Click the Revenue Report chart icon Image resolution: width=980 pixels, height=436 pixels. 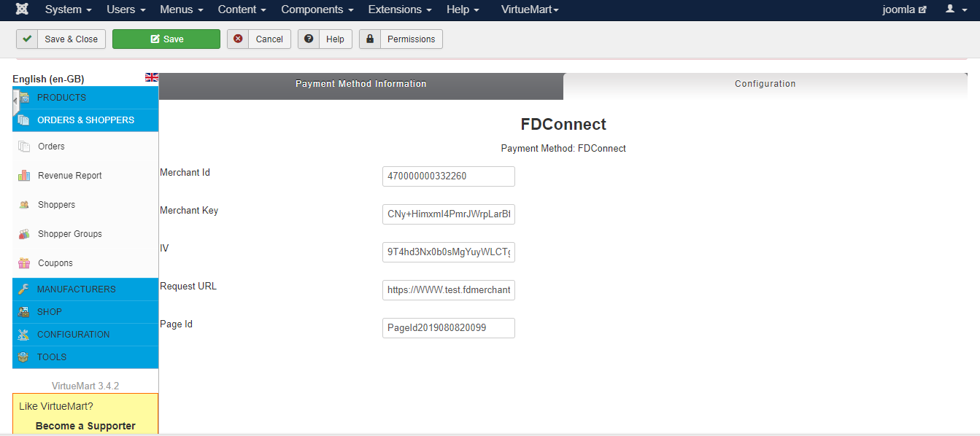point(24,176)
